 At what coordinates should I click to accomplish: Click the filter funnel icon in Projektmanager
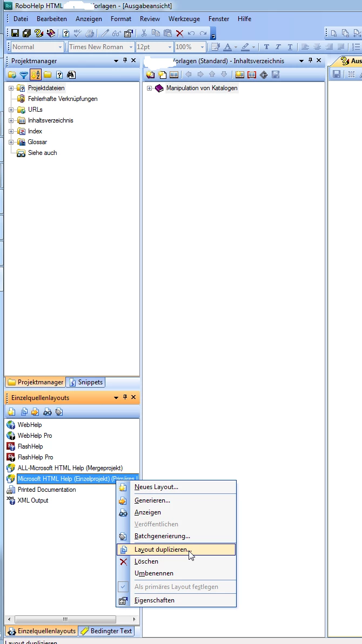(x=24, y=74)
